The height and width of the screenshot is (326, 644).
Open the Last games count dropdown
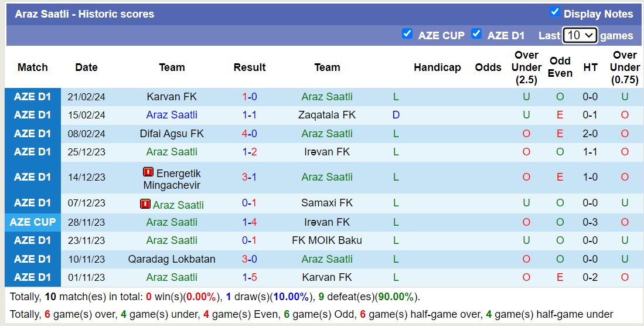tap(579, 35)
